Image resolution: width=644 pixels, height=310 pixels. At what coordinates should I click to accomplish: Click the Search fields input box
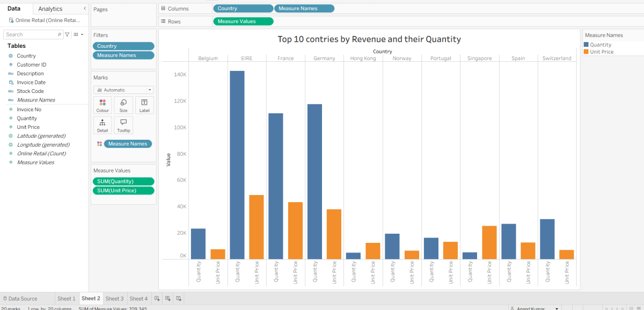(32, 34)
